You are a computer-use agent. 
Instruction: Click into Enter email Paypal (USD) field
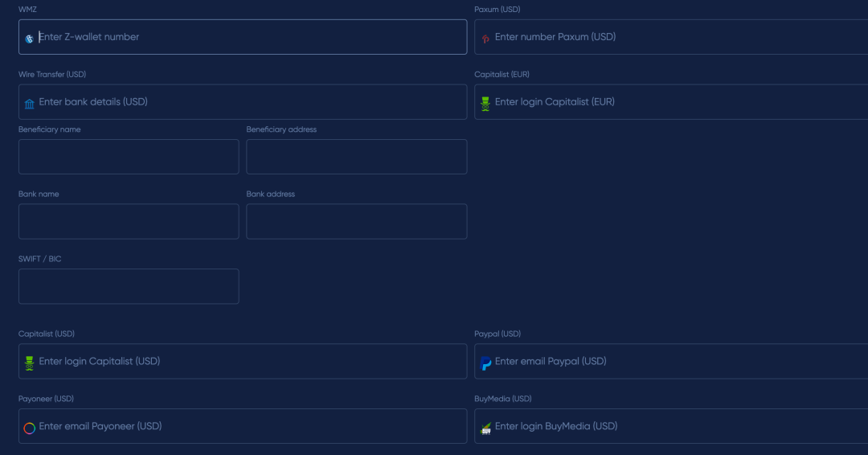tap(675, 362)
